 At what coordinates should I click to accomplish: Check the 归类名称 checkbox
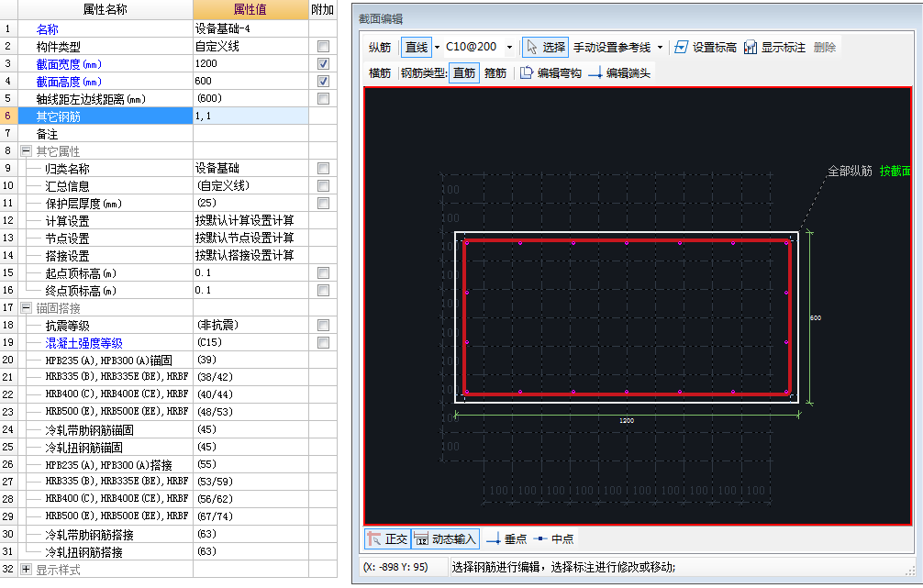[x=323, y=169]
